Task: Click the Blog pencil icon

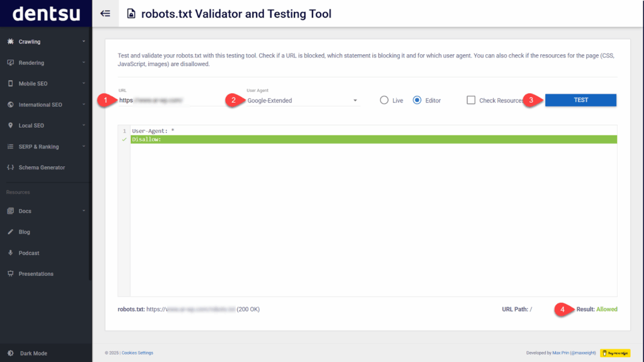Action: click(x=10, y=232)
